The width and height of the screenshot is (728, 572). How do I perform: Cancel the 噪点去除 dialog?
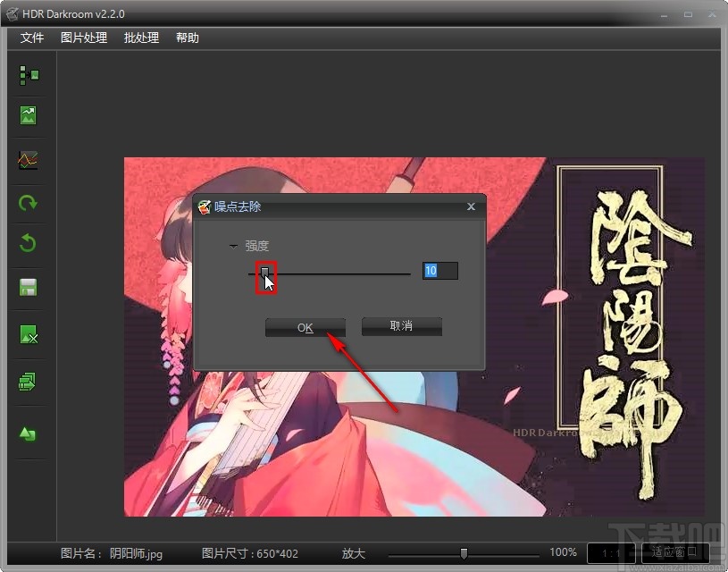tap(400, 326)
